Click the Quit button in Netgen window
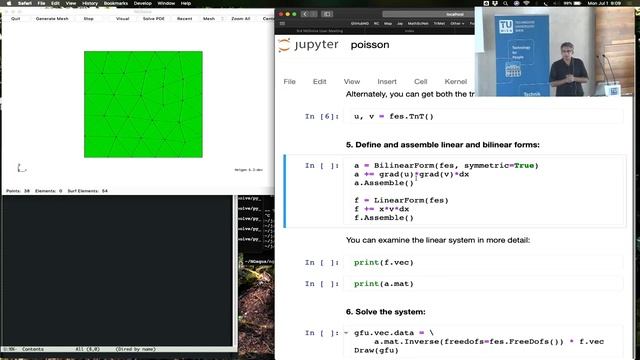 (x=16, y=19)
